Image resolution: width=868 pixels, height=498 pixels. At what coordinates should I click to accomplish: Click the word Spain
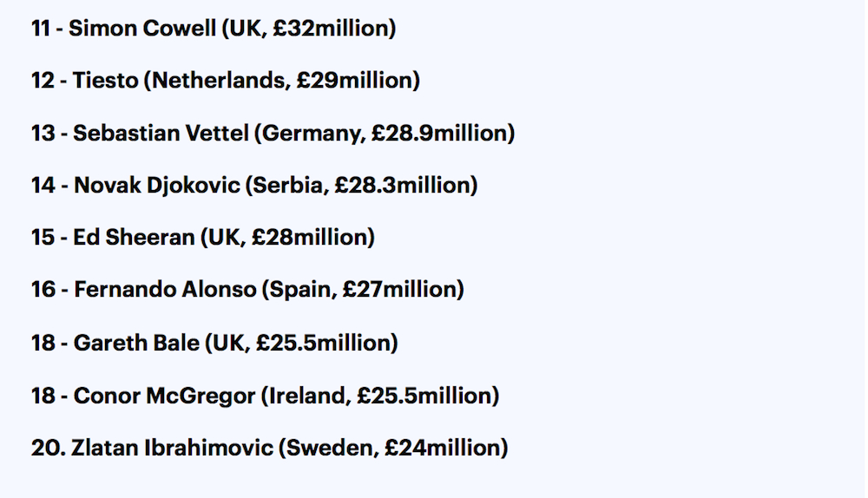pyautogui.click(x=300, y=290)
